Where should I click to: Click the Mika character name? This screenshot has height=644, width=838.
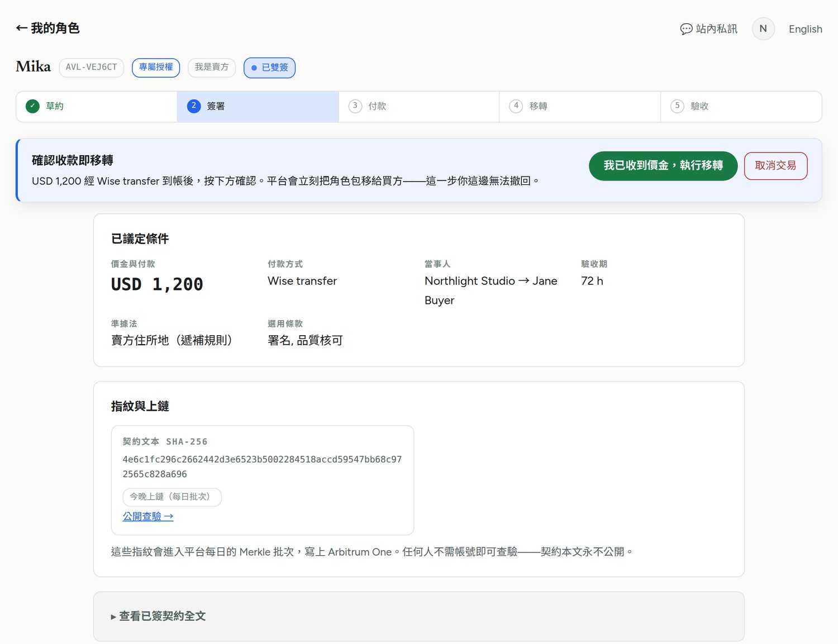click(x=33, y=66)
